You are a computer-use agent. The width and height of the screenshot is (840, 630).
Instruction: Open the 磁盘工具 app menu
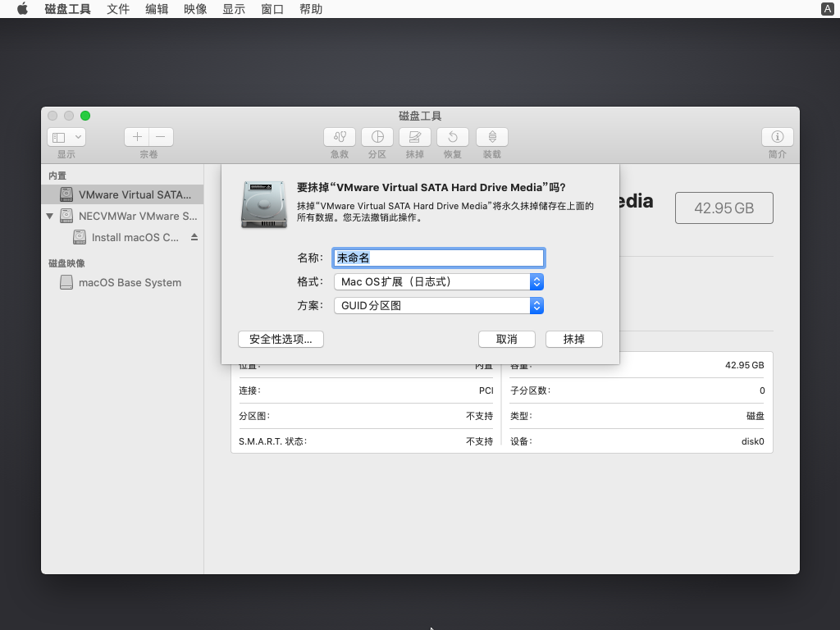coord(67,9)
